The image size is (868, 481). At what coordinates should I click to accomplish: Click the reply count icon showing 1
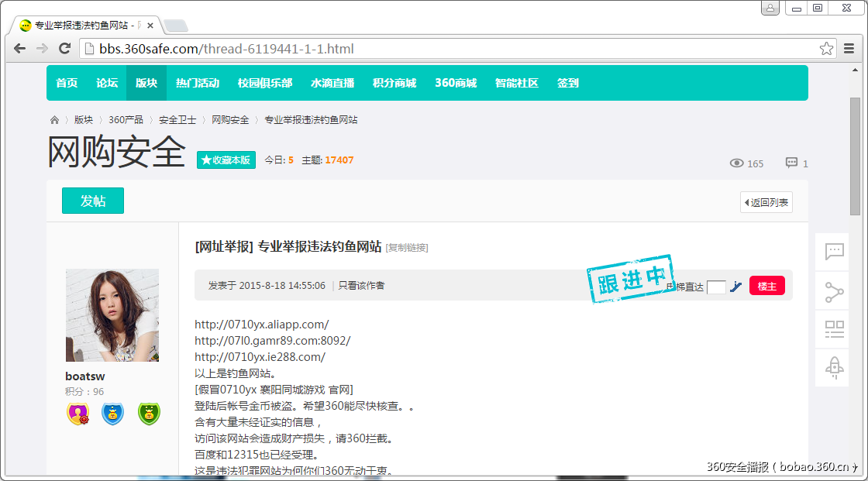(791, 163)
